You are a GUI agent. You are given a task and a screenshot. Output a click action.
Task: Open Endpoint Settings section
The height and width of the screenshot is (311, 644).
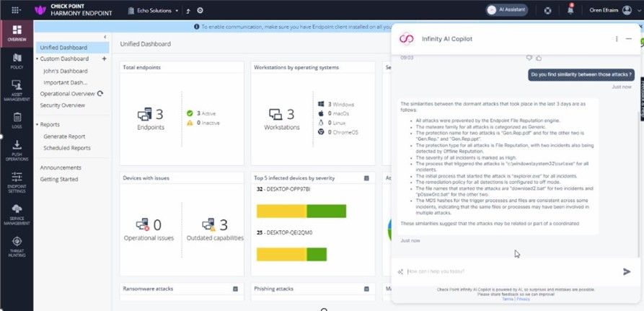pos(17,182)
